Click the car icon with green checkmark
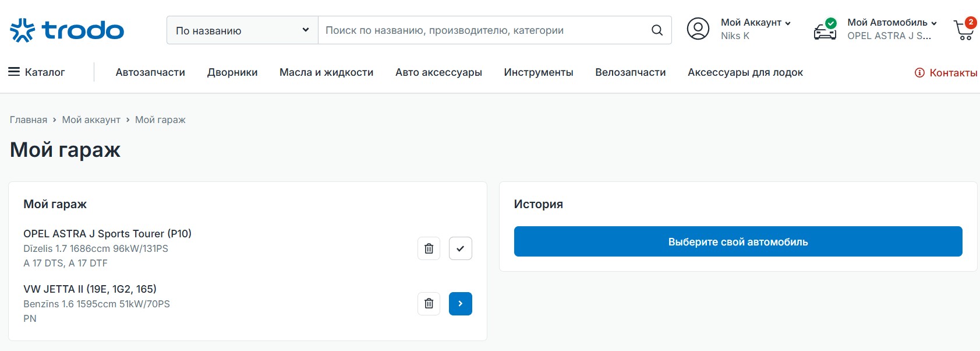This screenshot has height=351, width=980. pos(825,30)
